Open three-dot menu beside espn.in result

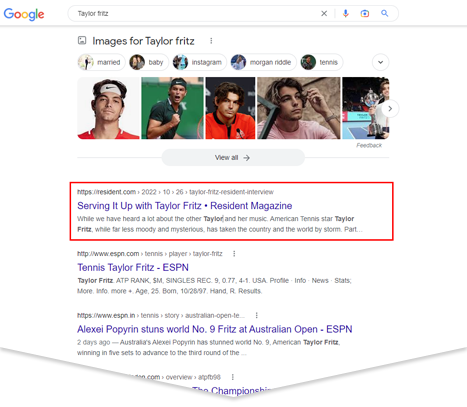(256, 315)
